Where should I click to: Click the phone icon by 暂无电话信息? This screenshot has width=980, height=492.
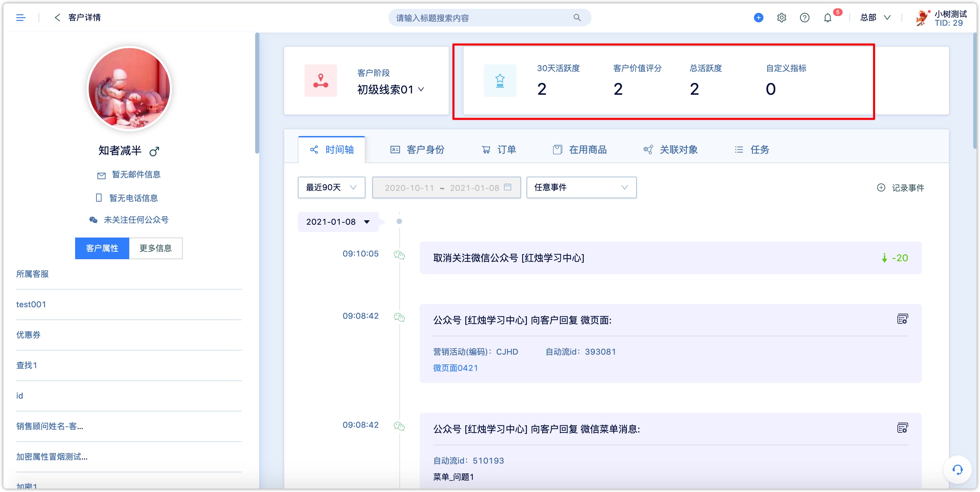coord(98,198)
